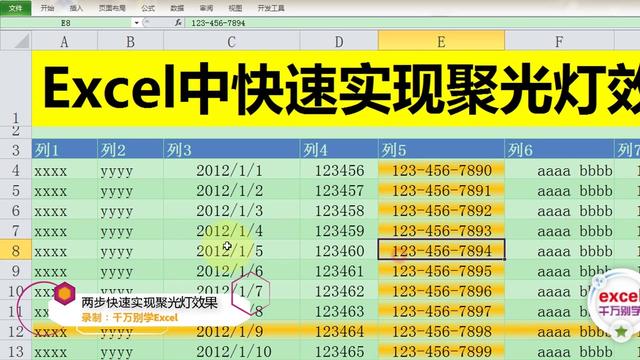Select the cell containing 2012/1/1
640x360 pixels.
(231, 170)
